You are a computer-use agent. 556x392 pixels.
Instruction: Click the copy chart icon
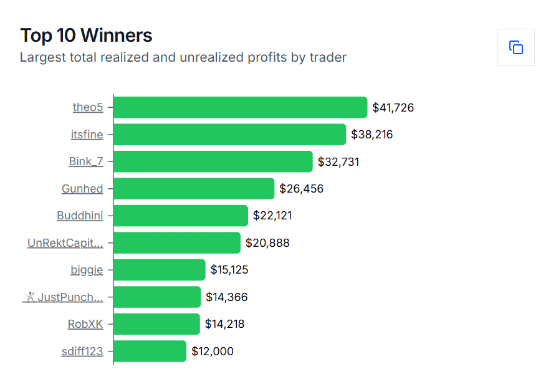pyautogui.click(x=515, y=47)
